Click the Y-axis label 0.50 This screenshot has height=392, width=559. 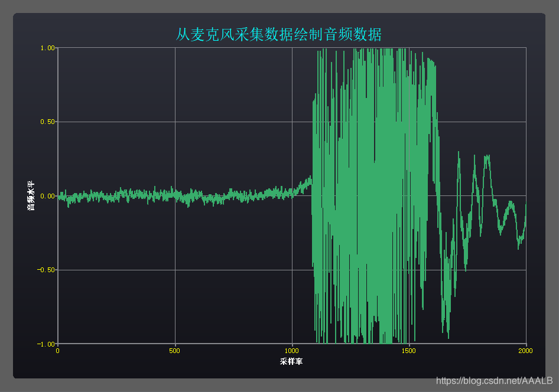(47, 122)
